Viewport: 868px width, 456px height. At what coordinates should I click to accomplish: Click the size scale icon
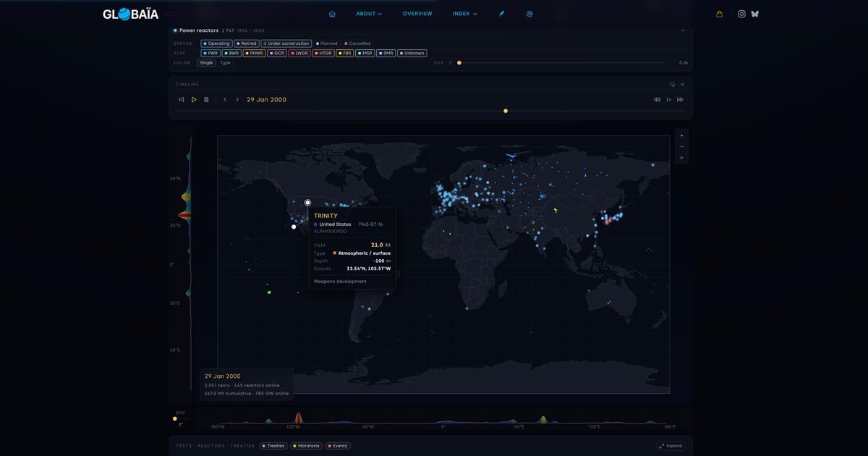point(450,63)
